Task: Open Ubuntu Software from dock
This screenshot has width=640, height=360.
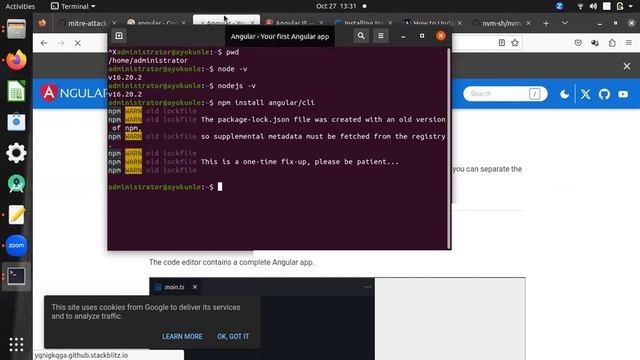Action: tap(16, 122)
